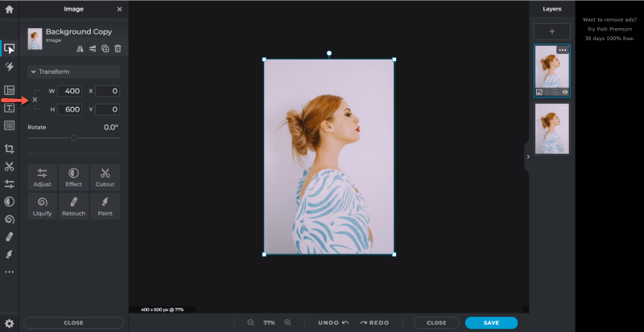Click the Home icon

(x=9, y=10)
